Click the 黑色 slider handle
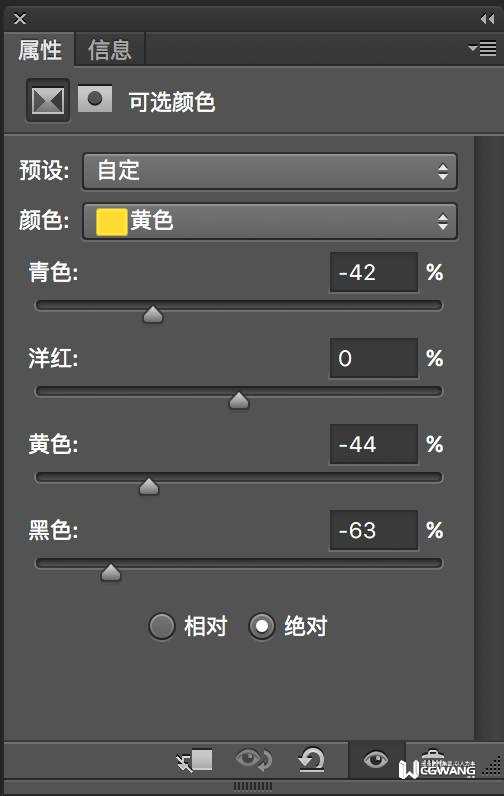 point(110,572)
